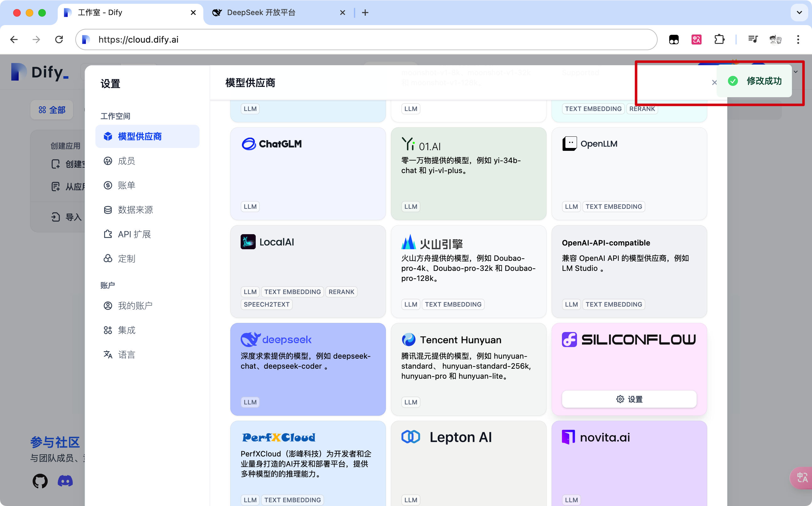Image resolution: width=812 pixels, height=506 pixels.
Task: Select the PerfXCloud provider logo
Action: point(279,437)
